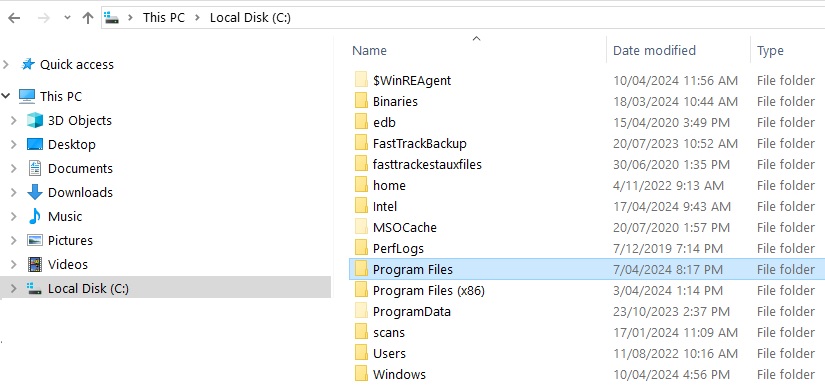Click Downloads label in navigation pane
Image resolution: width=825 pixels, height=389 pixels.
click(80, 193)
